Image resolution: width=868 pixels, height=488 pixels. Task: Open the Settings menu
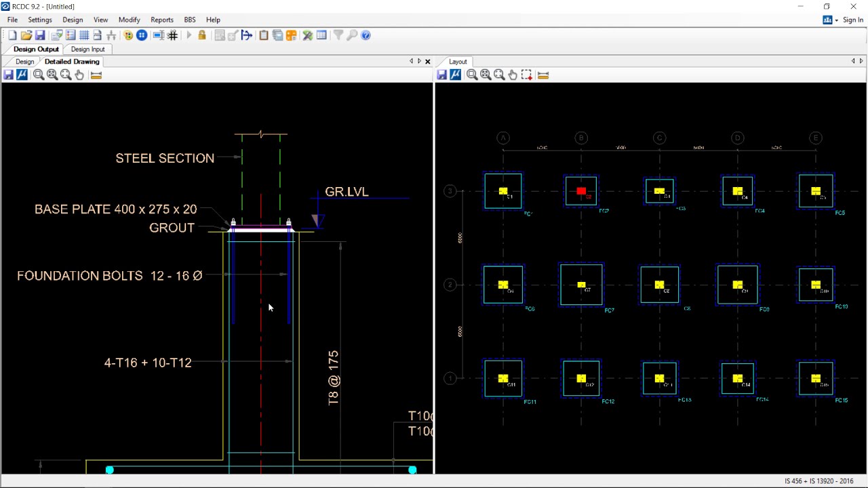pos(40,20)
